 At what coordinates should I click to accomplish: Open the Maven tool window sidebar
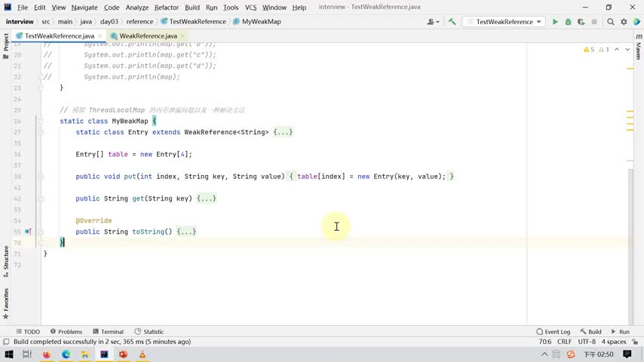(x=638, y=47)
